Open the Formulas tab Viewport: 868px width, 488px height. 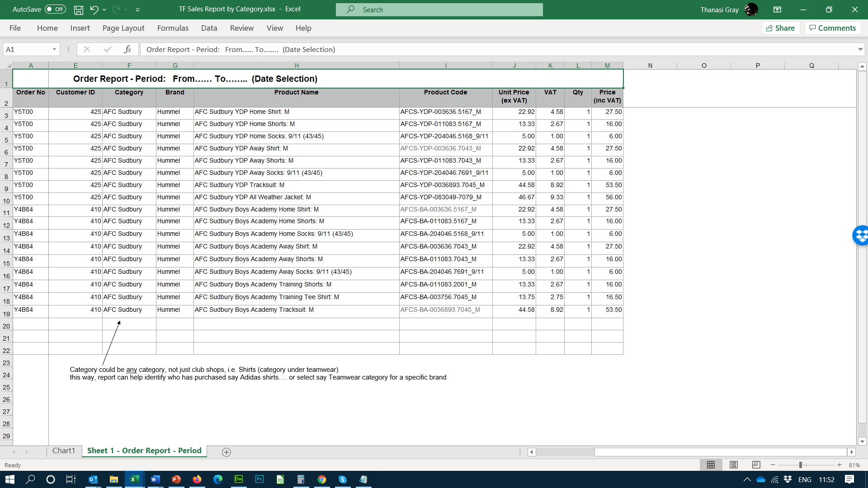point(173,28)
